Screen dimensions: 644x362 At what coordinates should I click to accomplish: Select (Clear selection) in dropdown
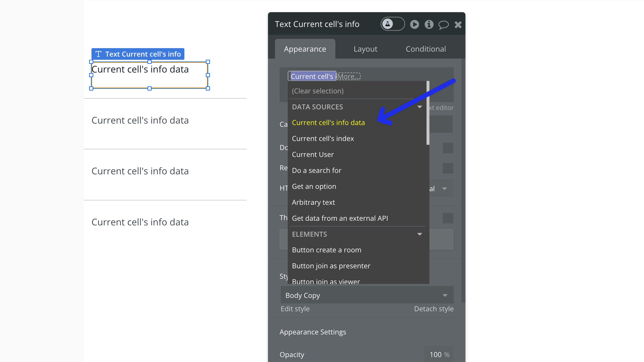coord(318,91)
